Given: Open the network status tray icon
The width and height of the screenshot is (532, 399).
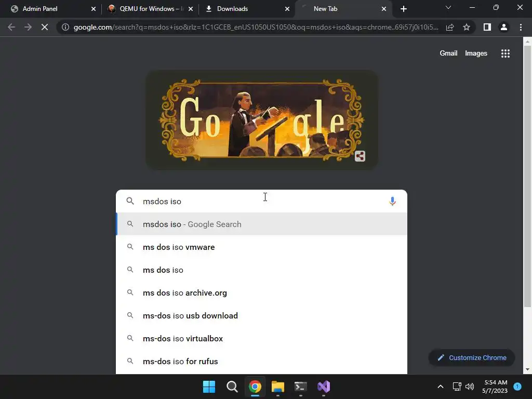Looking at the screenshot, I should click(457, 387).
